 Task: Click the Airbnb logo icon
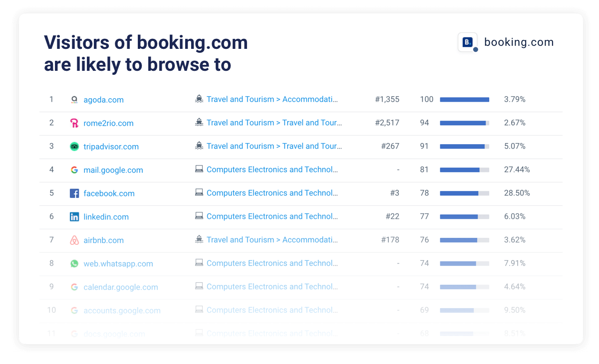(x=74, y=240)
